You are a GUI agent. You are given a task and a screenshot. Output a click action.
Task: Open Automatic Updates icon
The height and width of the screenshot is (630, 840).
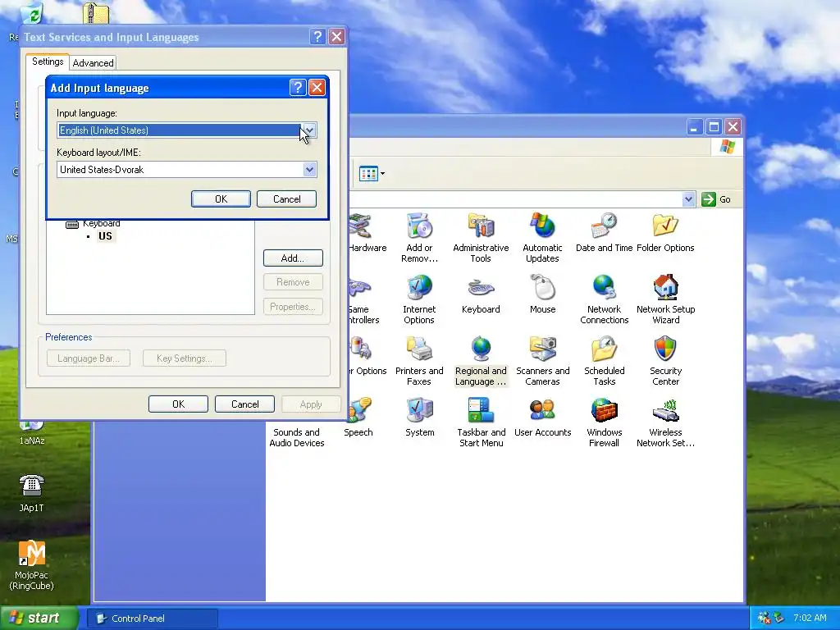point(542,237)
